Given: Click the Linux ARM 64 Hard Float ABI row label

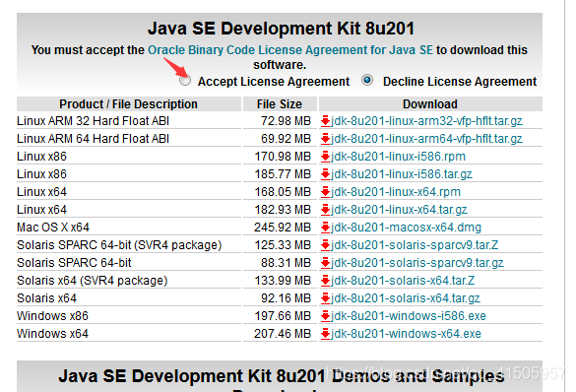Looking at the screenshot, I should click(93, 139).
